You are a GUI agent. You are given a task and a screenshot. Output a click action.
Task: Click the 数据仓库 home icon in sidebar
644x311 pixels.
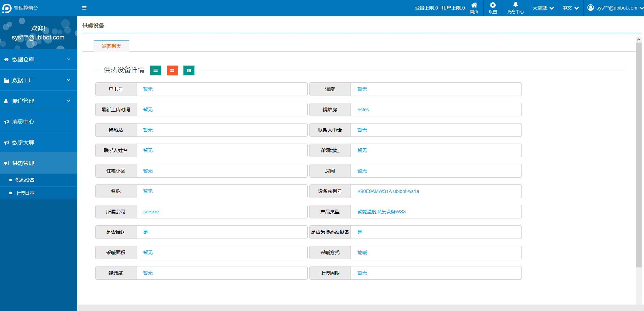pos(6,60)
